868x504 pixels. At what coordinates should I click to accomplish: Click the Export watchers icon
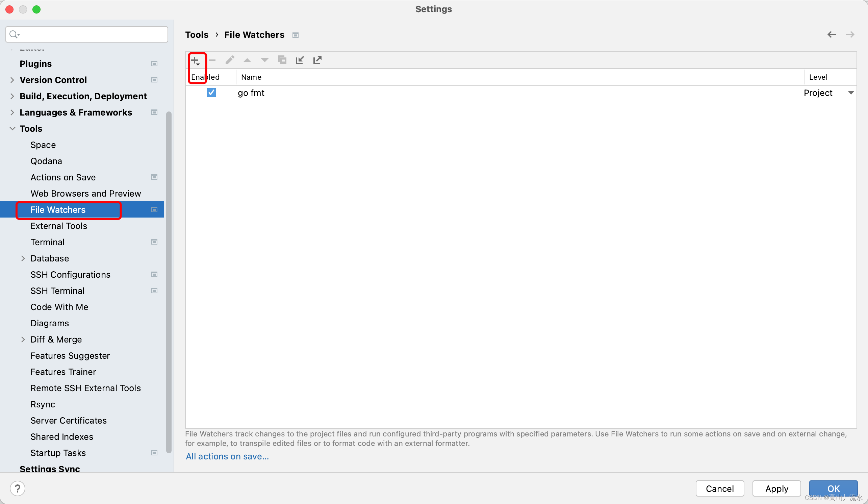coord(317,60)
